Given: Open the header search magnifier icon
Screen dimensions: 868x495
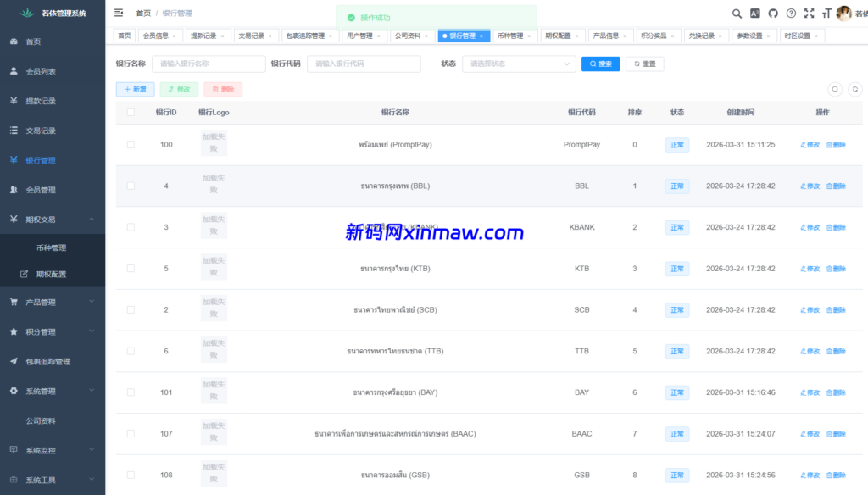Looking at the screenshot, I should [737, 14].
